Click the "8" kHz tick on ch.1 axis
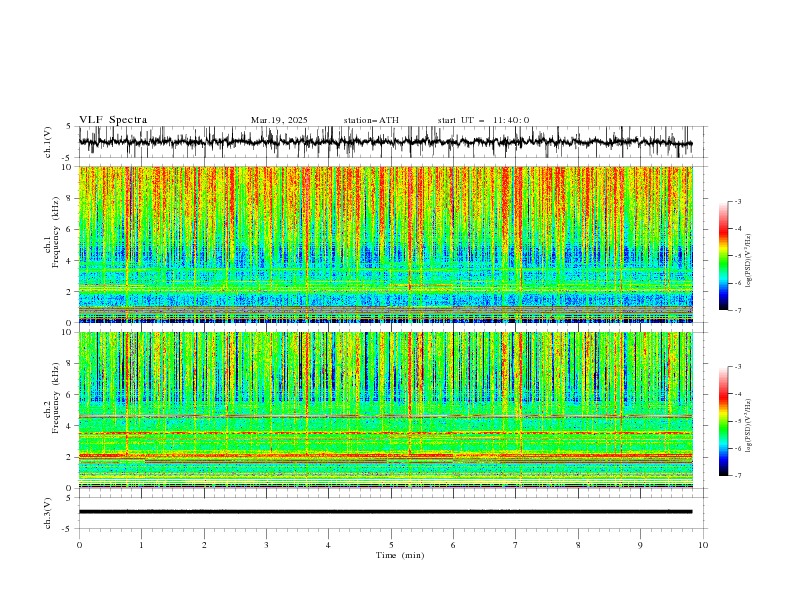792x612 pixels. [x=69, y=198]
